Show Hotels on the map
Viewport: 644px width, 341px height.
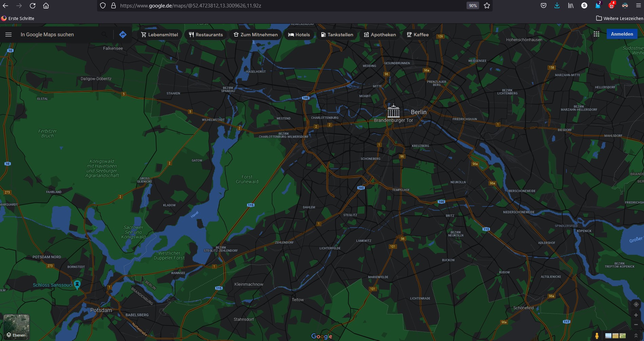[x=299, y=35]
